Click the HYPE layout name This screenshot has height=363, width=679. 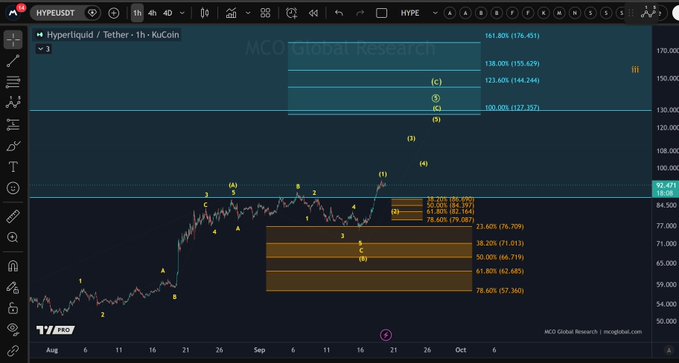[x=410, y=13]
